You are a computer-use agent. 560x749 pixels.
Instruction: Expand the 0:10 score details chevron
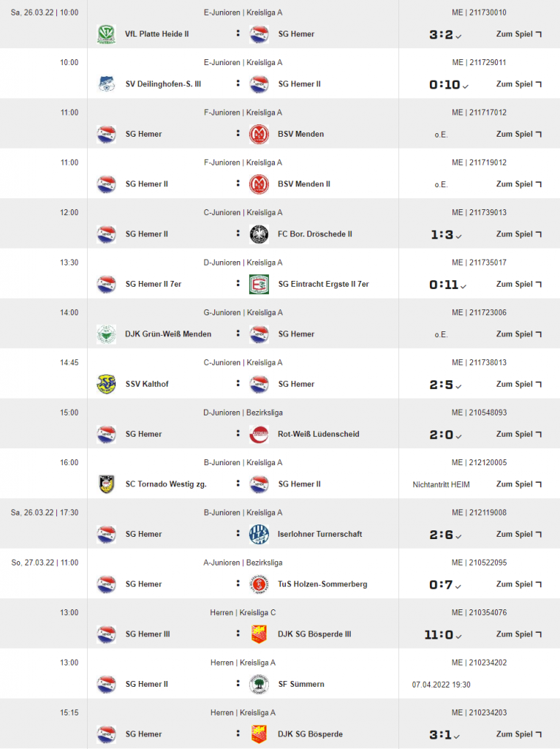pyautogui.click(x=466, y=86)
